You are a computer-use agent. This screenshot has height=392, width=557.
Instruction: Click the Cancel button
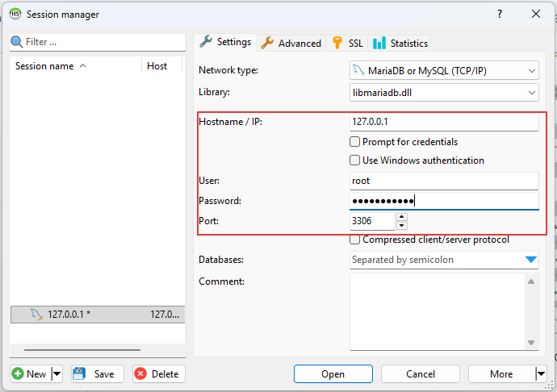(x=420, y=374)
